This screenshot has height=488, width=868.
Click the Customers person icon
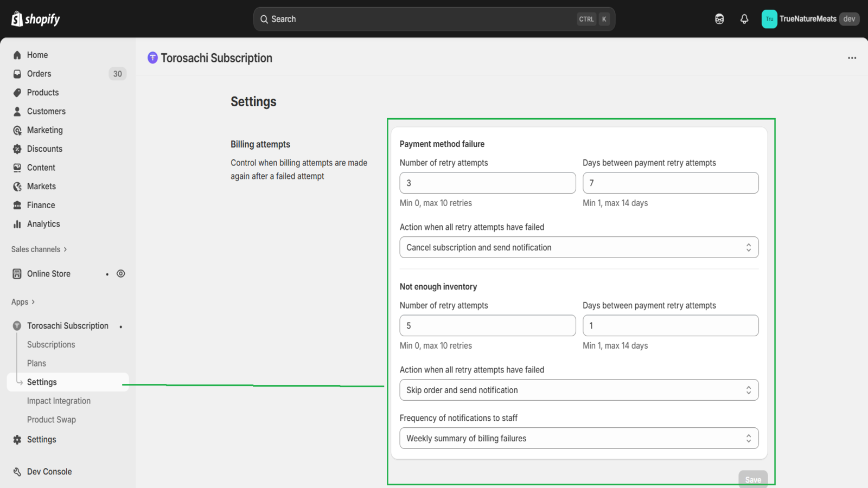17,111
